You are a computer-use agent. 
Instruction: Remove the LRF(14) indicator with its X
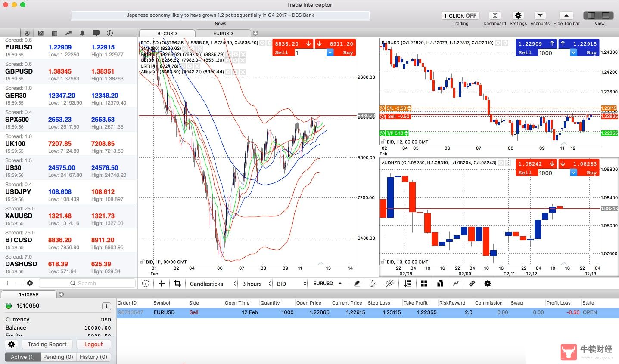coord(197,66)
